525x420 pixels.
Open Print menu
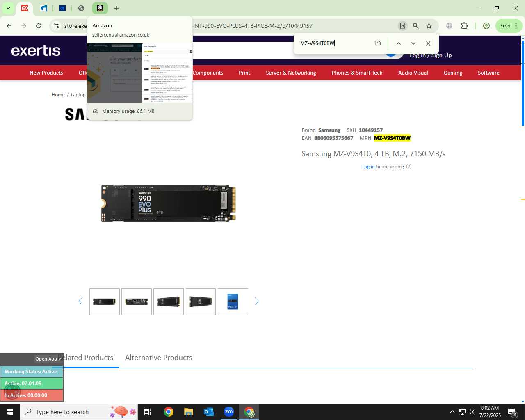[x=244, y=73]
